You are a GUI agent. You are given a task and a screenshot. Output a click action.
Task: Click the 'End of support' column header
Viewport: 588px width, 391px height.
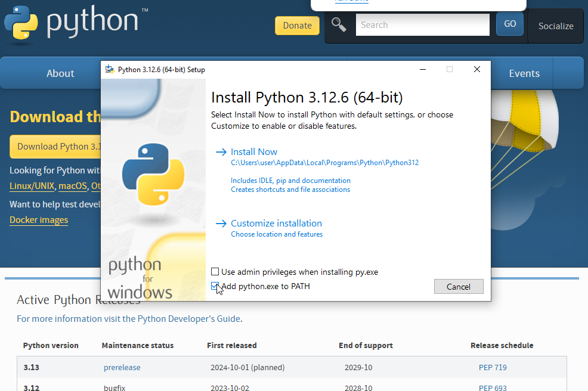[366, 345]
